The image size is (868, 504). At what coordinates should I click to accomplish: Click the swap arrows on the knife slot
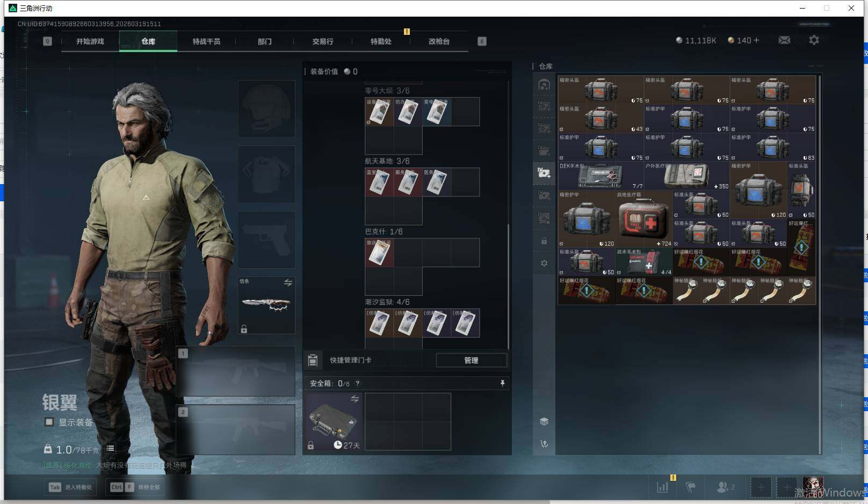288,282
